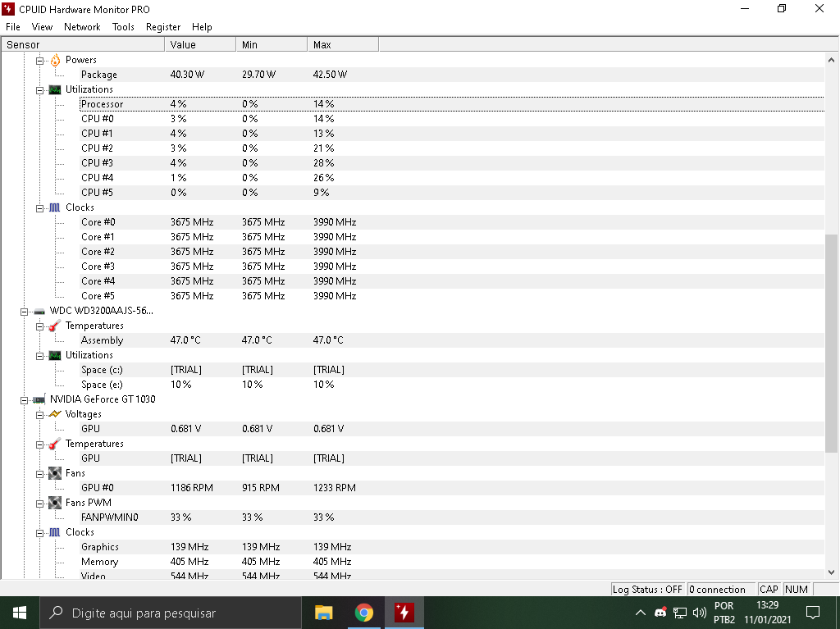The width and height of the screenshot is (840, 629).
Task: Collapse the WDC WD3200AAJS drive node
Action: click(24, 312)
